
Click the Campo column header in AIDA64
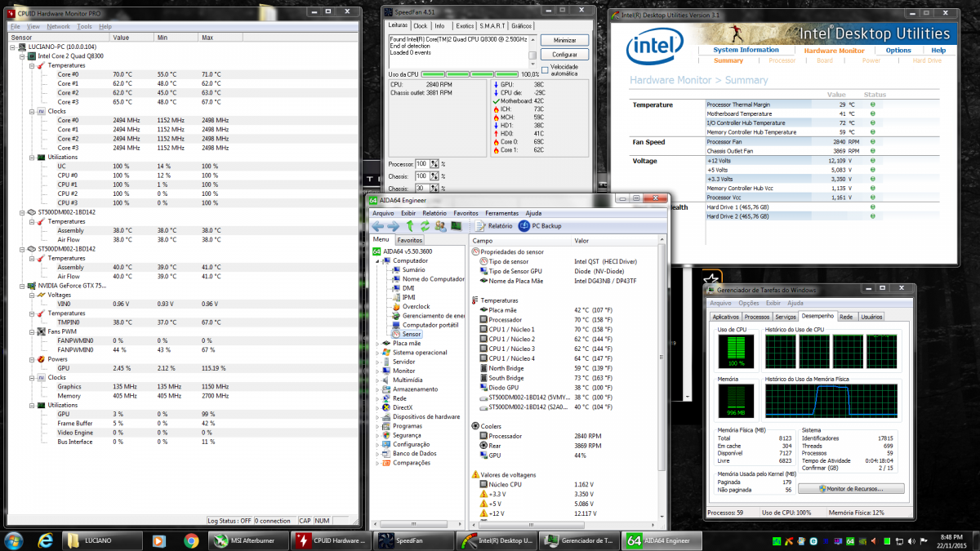(x=521, y=241)
